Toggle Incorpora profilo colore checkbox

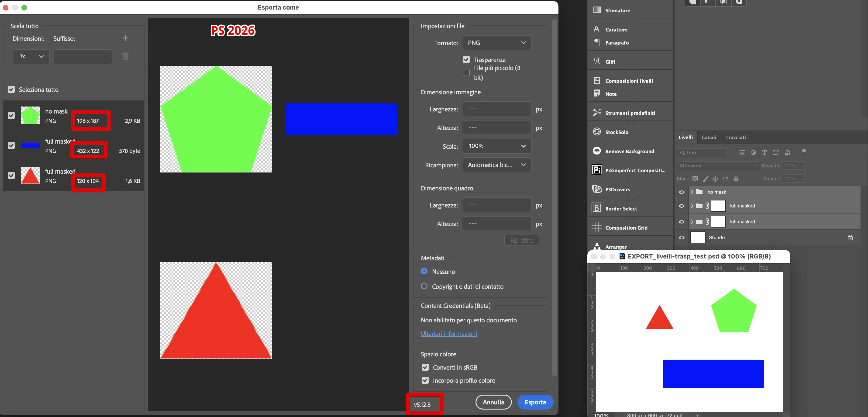(425, 380)
